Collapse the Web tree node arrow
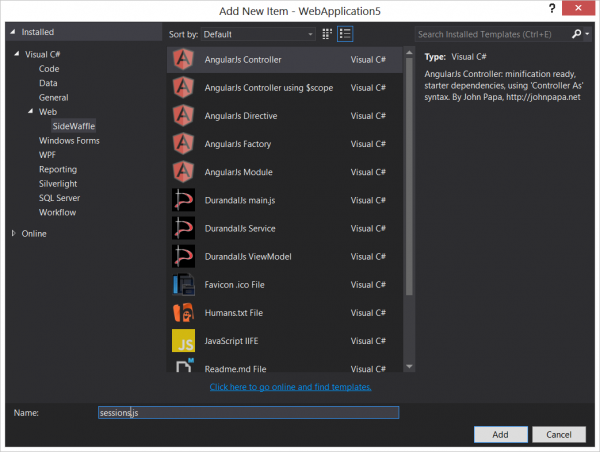The image size is (600, 452). pos(30,111)
